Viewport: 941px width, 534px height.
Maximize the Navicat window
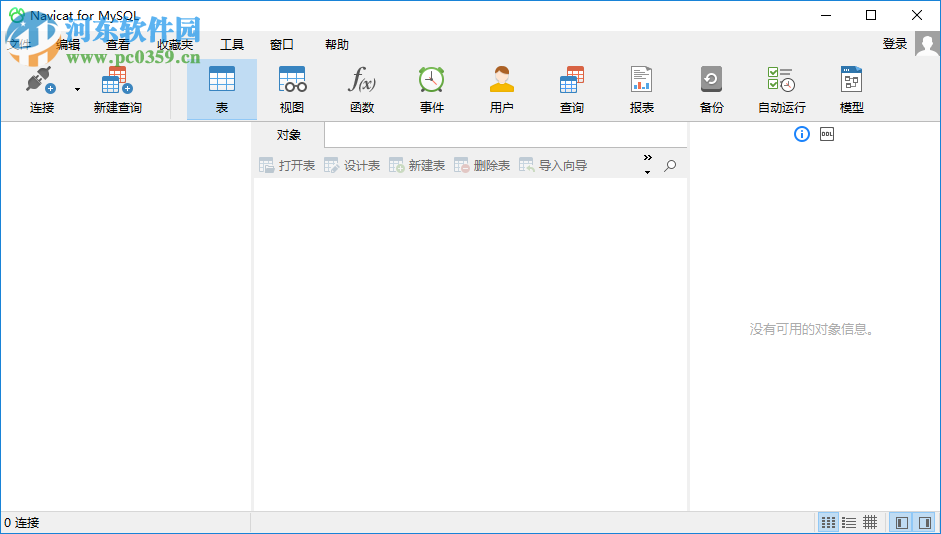871,16
